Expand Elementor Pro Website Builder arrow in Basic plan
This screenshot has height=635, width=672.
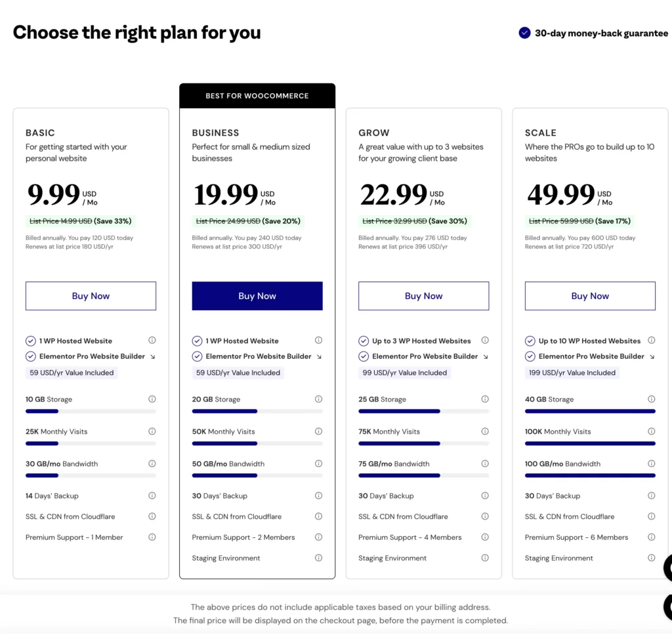click(x=152, y=356)
